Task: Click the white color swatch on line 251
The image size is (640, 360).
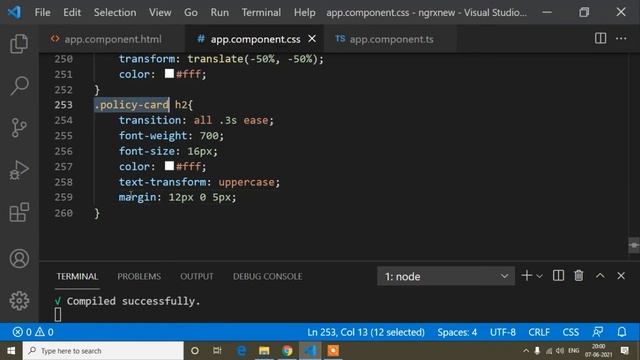Action: [169, 73]
